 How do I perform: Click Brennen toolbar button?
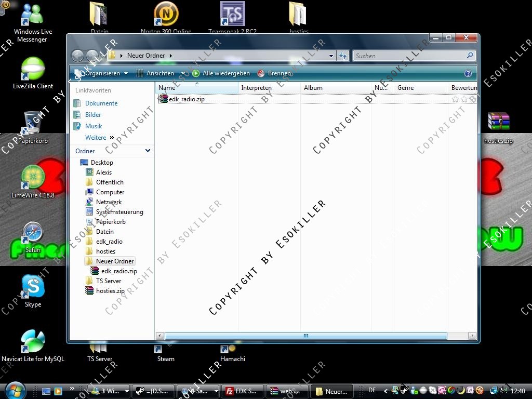click(274, 73)
